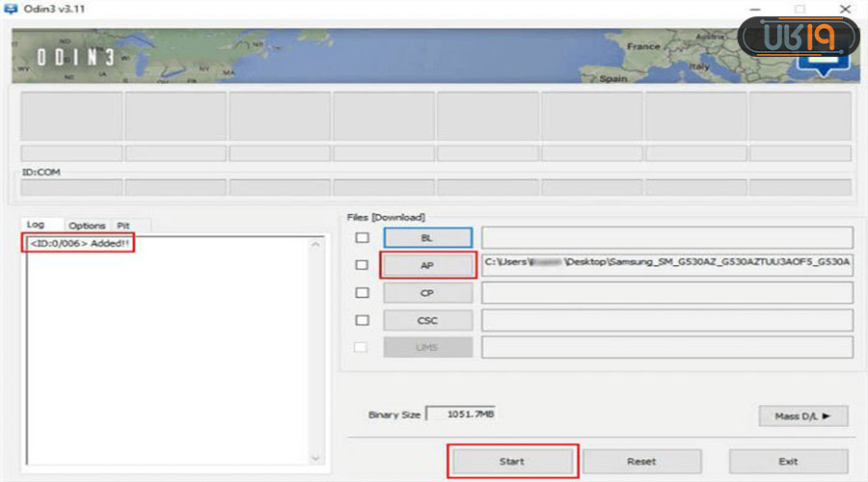Hit the Exit button

tap(787, 461)
